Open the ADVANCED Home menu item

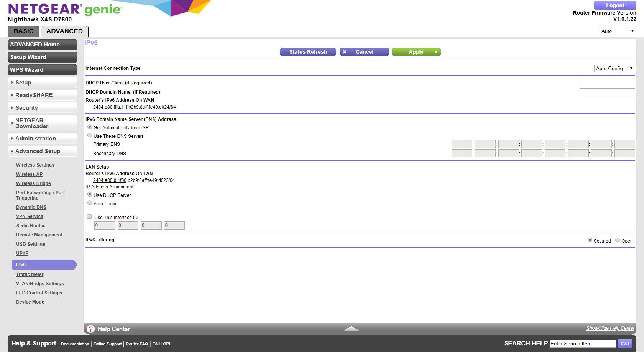(42, 45)
